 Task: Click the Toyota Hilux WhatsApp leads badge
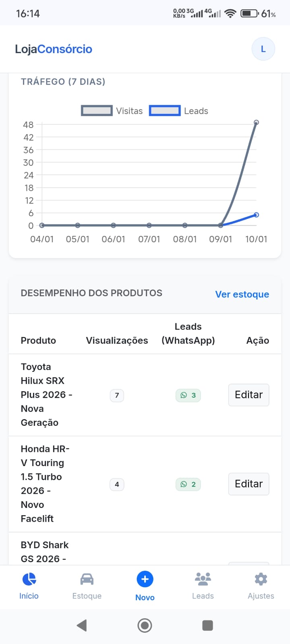188,395
